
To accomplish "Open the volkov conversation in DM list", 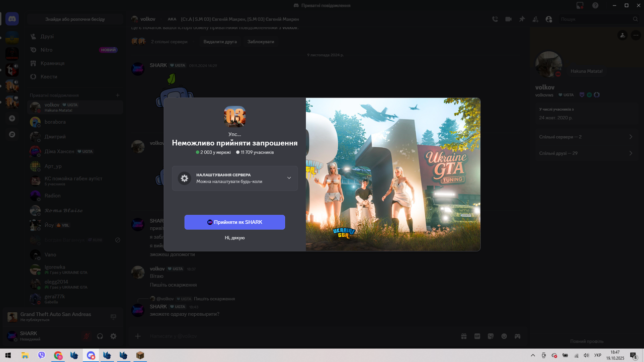I will pos(75,107).
